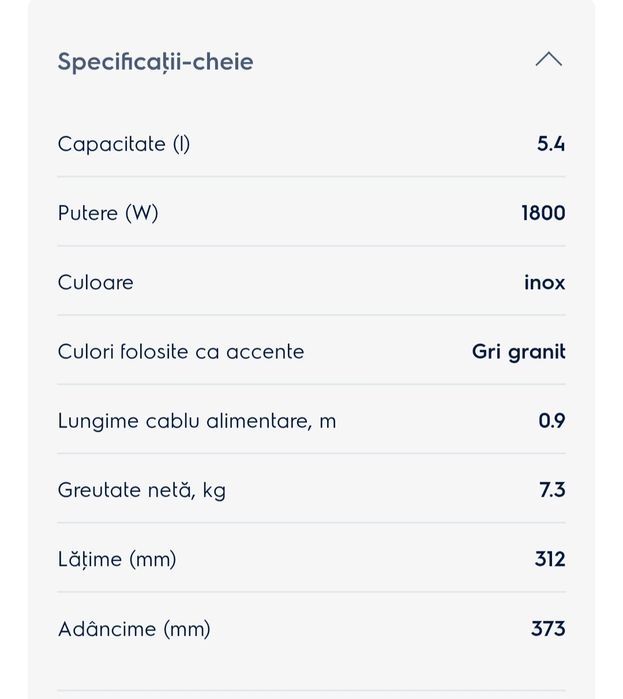Collapse the Specificații-cheie section chevron
Viewport: 623px width, 699px height.
(548, 60)
